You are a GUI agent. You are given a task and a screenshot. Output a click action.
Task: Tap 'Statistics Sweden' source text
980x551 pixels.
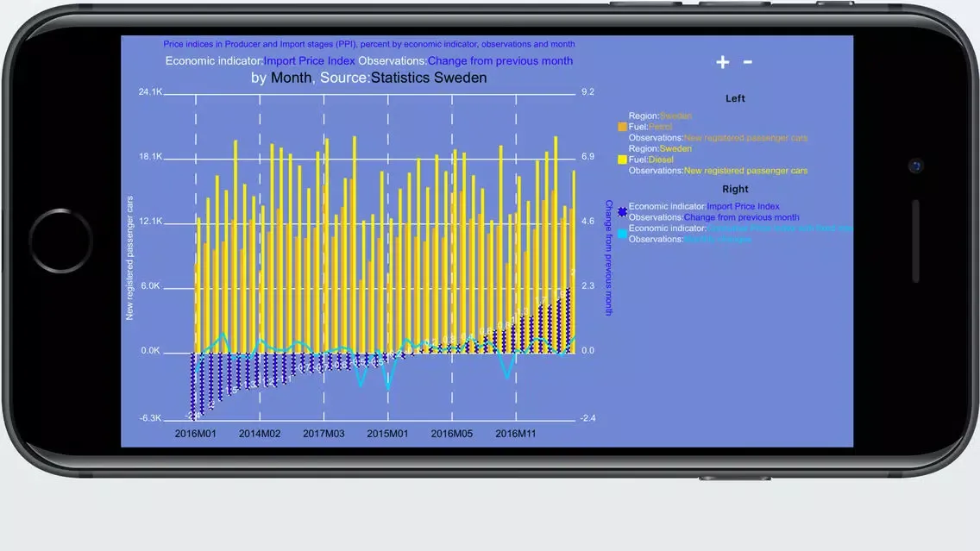[x=429, y=78]
